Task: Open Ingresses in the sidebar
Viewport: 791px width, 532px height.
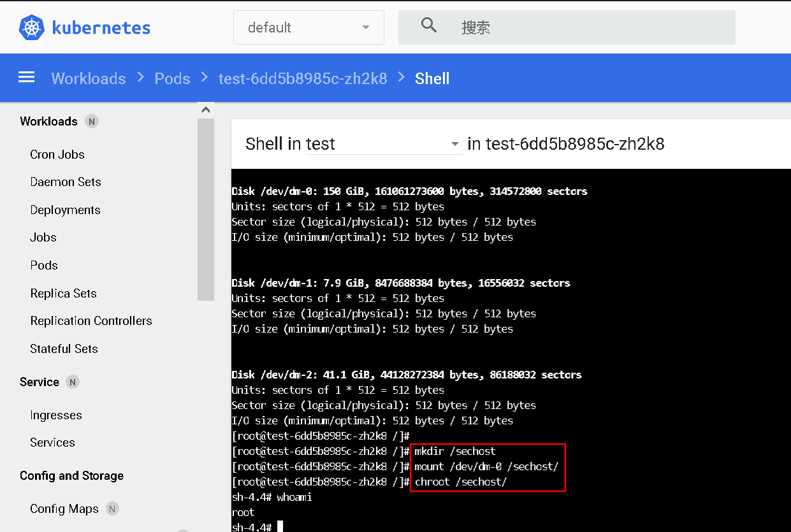Action: pyautogui.click(x=56, y=415)
